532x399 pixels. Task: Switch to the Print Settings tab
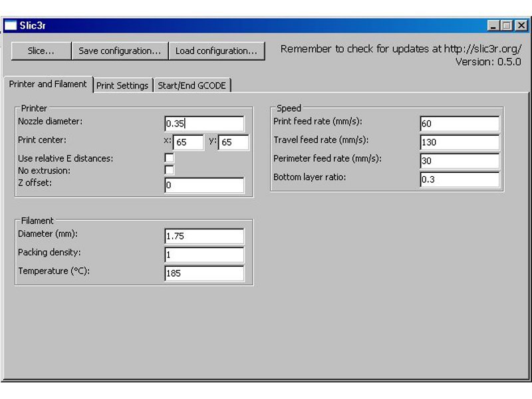point(122,86)
